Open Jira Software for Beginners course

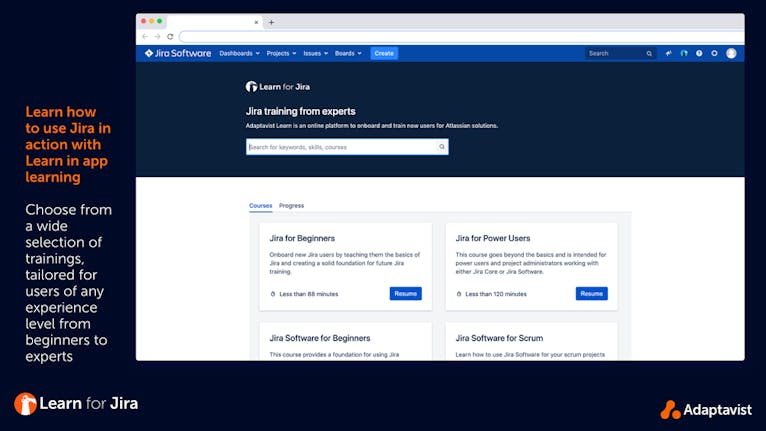[x=319, y=338]
